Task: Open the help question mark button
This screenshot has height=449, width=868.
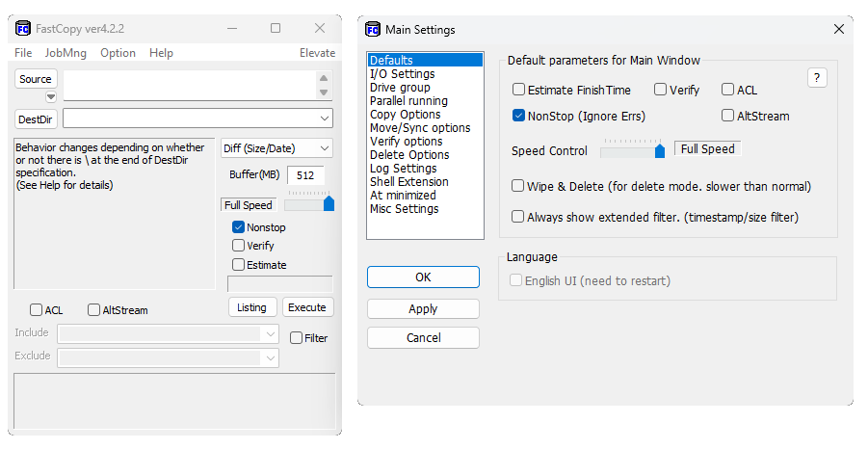Action: (x=817, y=78)
